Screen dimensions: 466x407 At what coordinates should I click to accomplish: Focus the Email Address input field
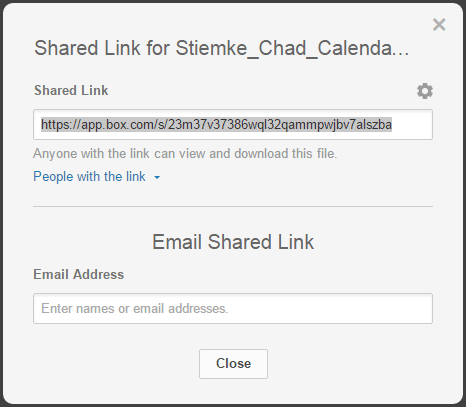(x=233, y=308)
